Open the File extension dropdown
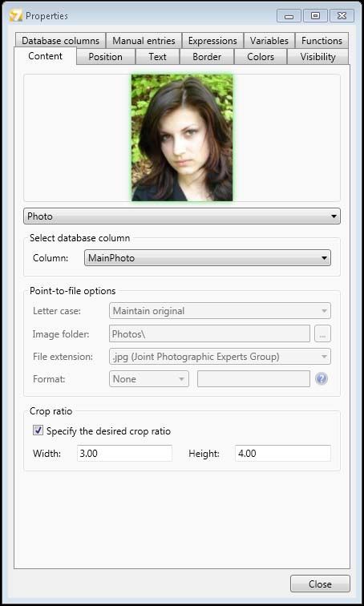 pyautogui.click(x=220, y=357)
